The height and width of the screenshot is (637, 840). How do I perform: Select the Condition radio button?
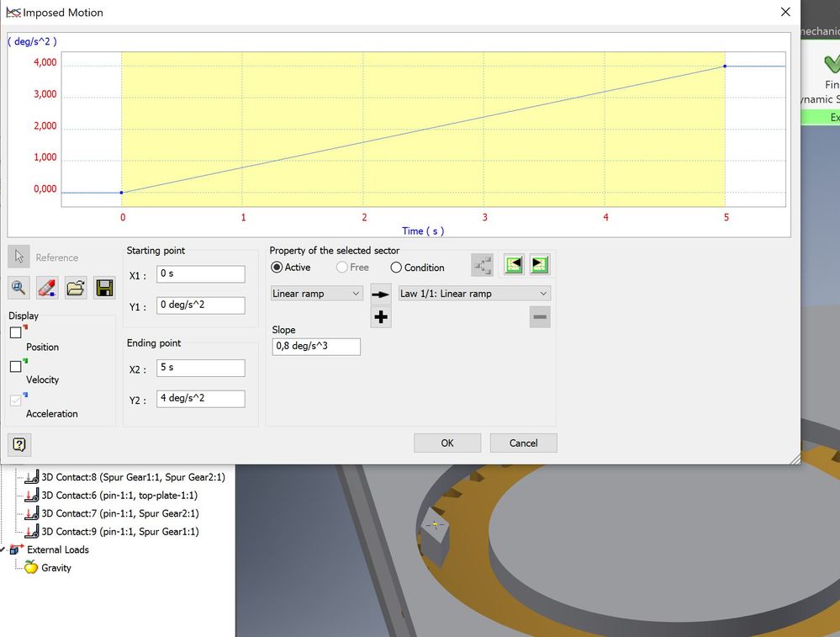(396, 267)
